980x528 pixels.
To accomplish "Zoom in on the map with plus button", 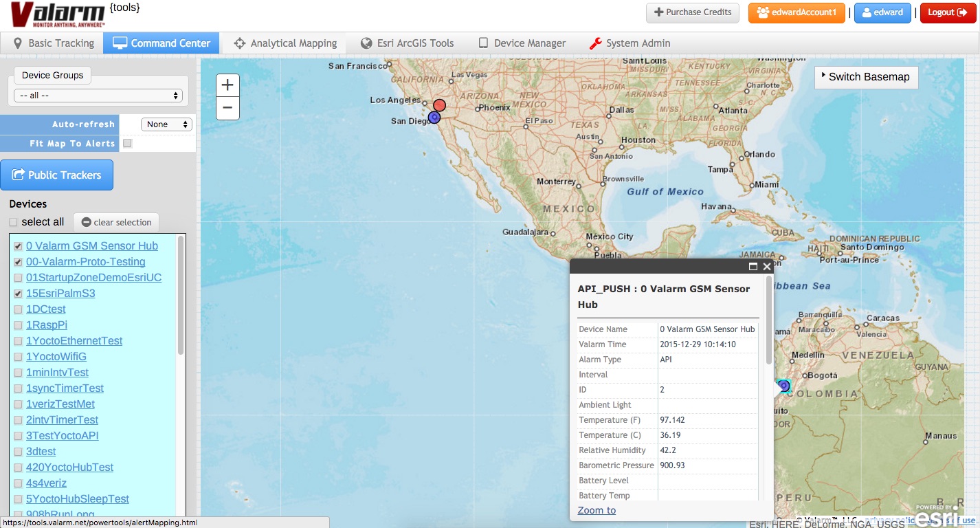I will [227, 85].
